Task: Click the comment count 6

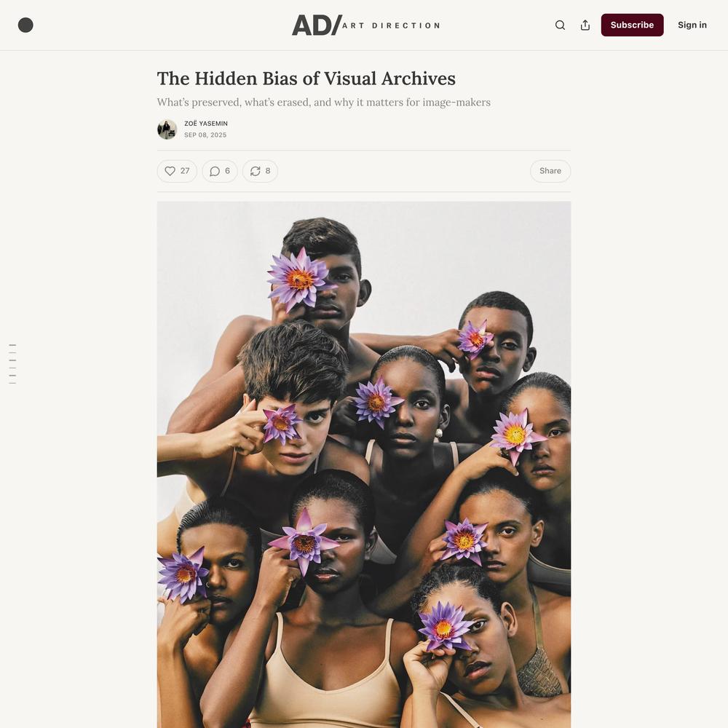Action: [x=227, y=171]
